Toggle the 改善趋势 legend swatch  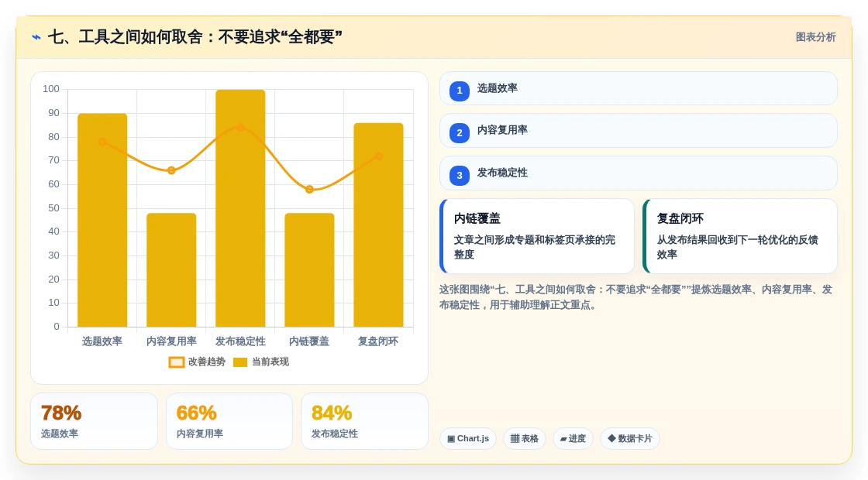click(x=176, y=362)
